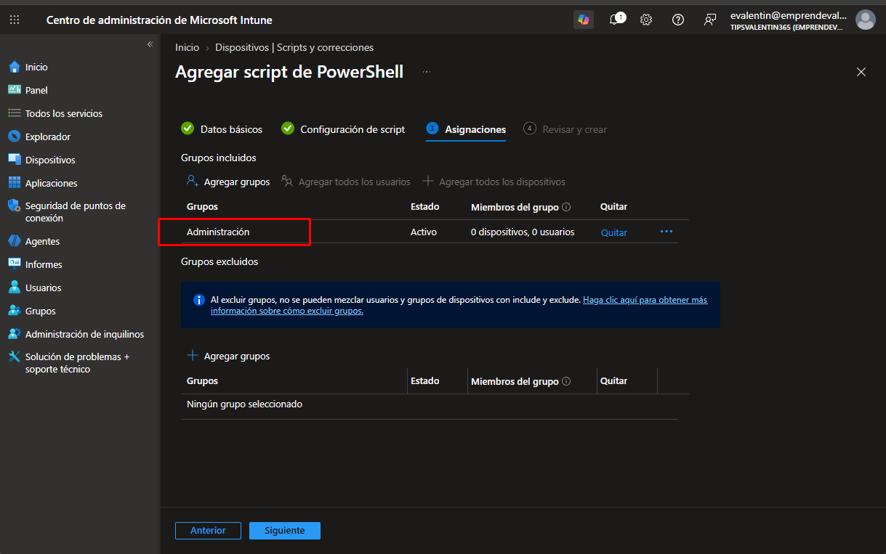Open the help question mark icon
Viewport: 886px width, 554px height.
click(677, 20)
